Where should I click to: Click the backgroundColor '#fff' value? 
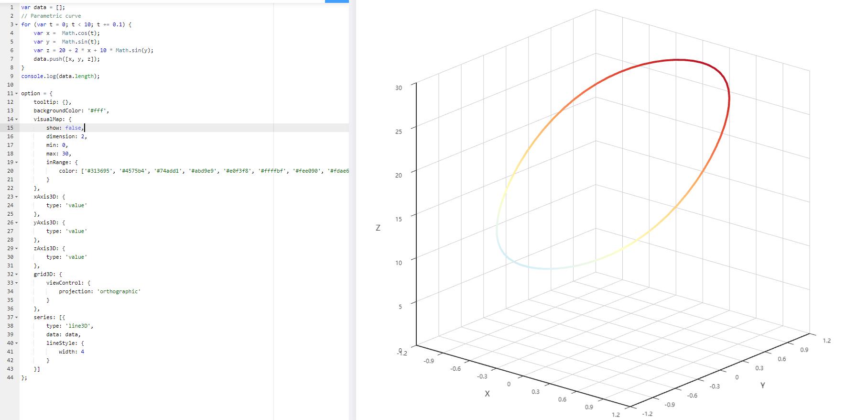[x=97, y=111]
